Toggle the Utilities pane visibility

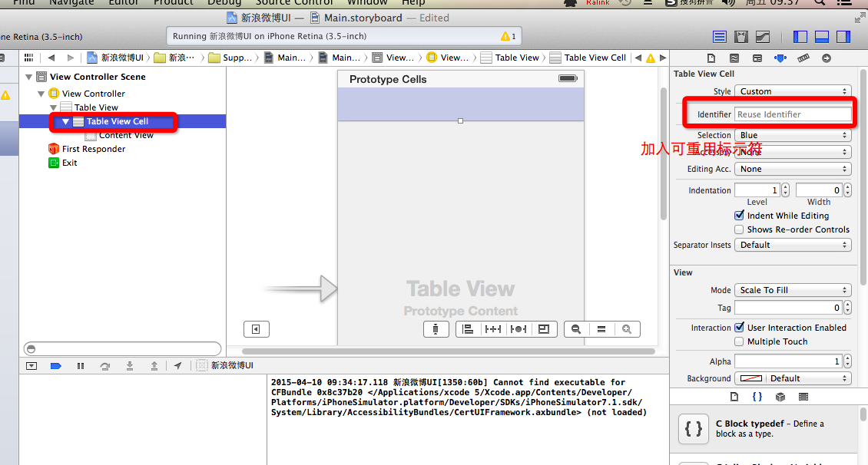coord(843,37)
